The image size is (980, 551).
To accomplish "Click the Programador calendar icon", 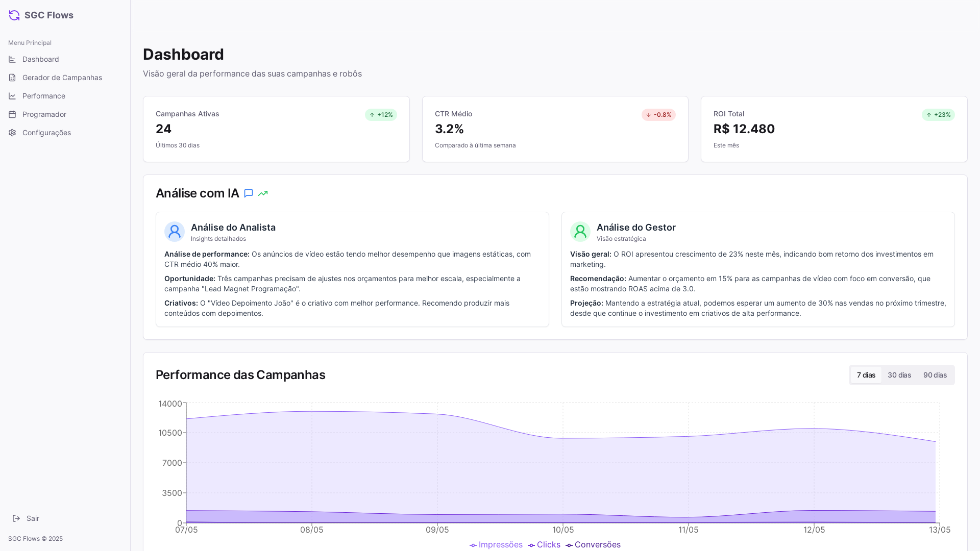I will pyautogui.click(x=12, y=114).
